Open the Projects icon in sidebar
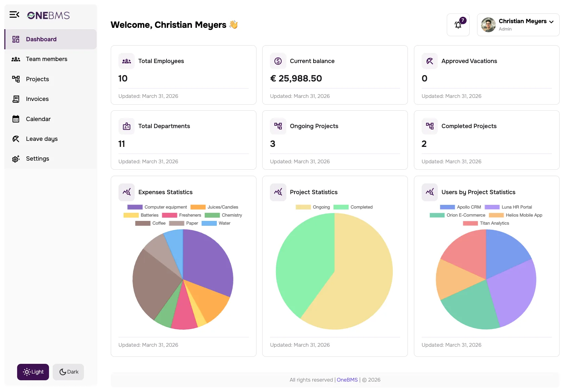 (16, 79)
